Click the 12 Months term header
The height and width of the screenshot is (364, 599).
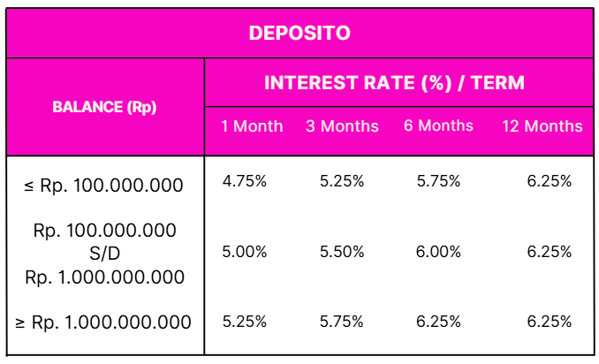point(542,125)
